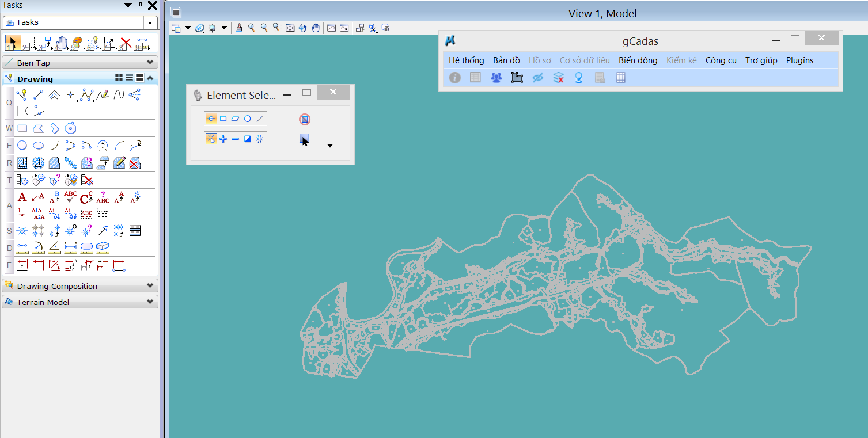Choose the Place Text tool
Viewport: 868px width, 438px height.
point(22,197)
